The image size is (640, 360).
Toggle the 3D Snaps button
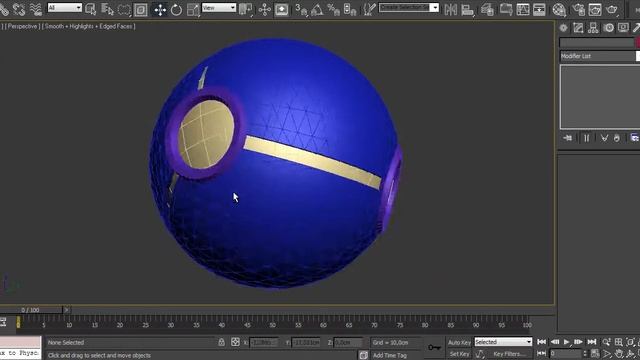pyautogui.click(x=301, y=9)
